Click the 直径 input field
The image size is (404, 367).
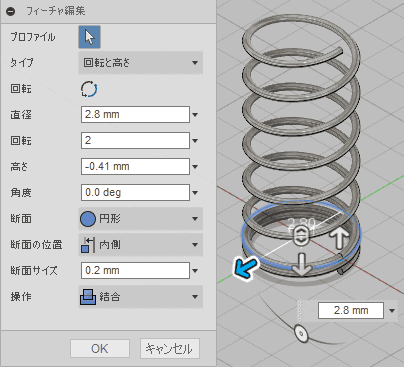[x=135, y=114]
